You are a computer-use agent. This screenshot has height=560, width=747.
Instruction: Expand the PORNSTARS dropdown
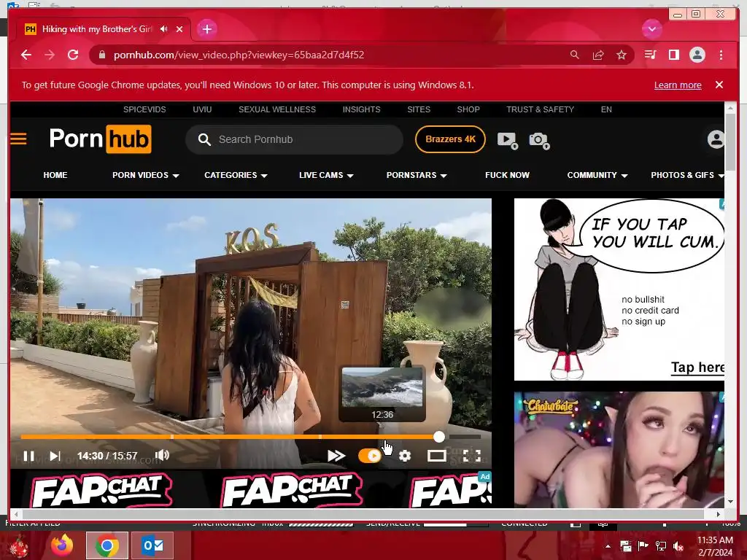[417, 175]
